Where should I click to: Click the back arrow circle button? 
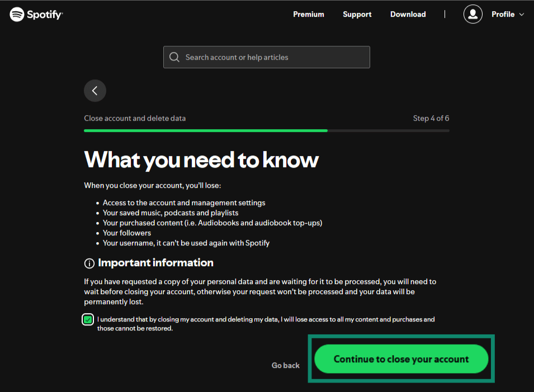coord(94,90)
